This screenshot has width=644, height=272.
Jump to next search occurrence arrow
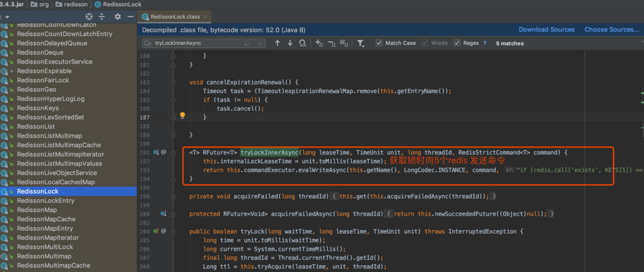pos(290,43)
